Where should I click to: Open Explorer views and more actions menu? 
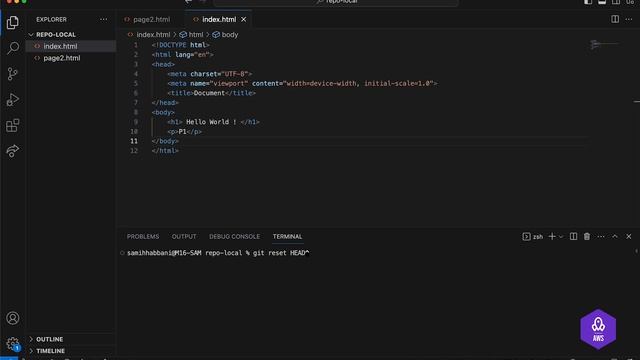(104, 19)
